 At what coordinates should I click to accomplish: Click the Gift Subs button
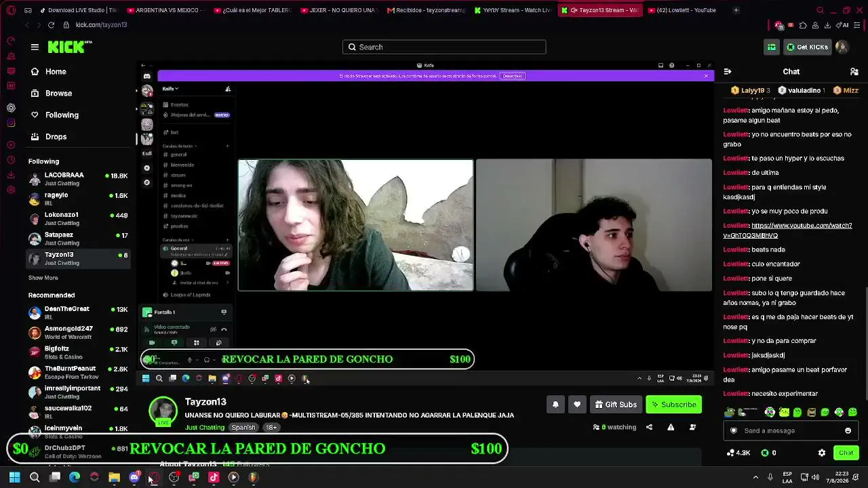pos(616,405)
